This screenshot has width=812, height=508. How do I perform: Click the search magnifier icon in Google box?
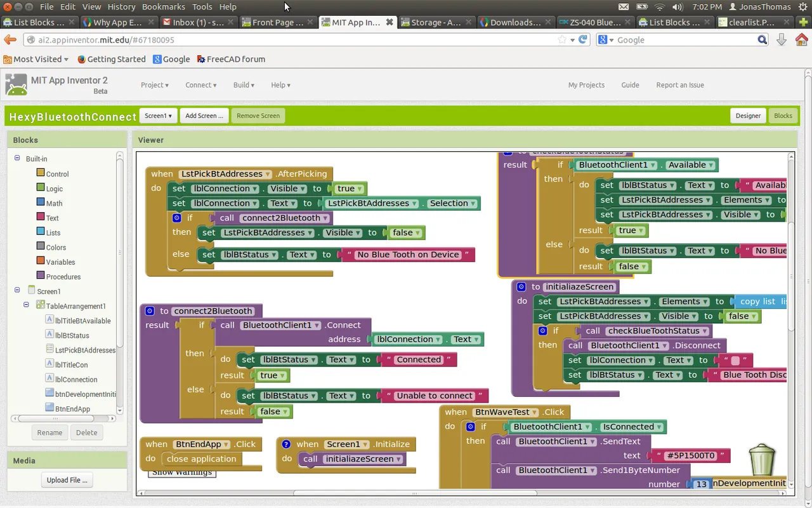(x=762, y=39)
